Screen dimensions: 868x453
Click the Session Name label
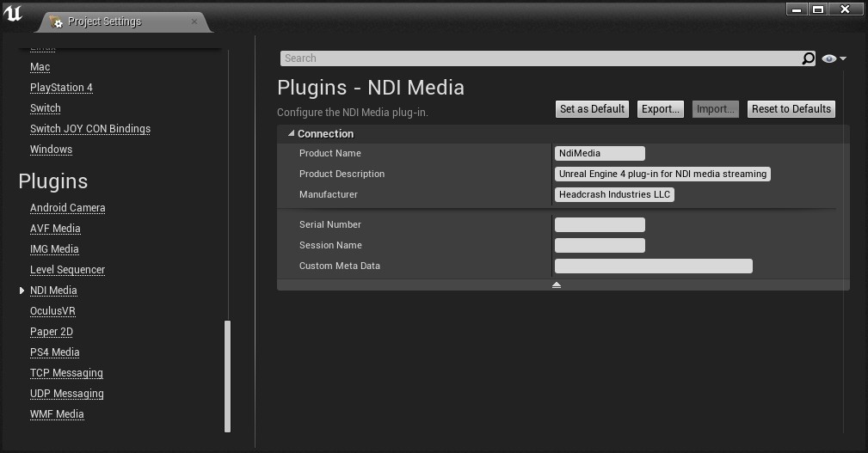click(330, 245)
